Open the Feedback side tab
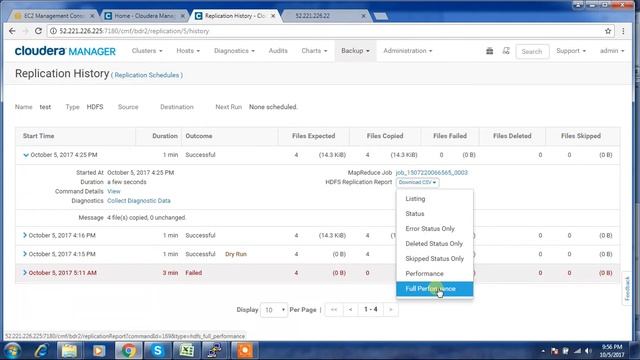Image resolution: width=640 pixels, height=360 pixels. pyautogui.click(x=627, y=289)
